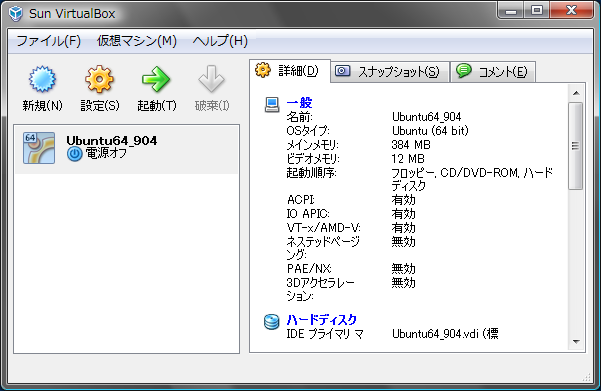The width and height of the screenshot is (601, 391).
Task: Click the OS type Ubuntu (64 bit)
Action: tap(430, 131)
